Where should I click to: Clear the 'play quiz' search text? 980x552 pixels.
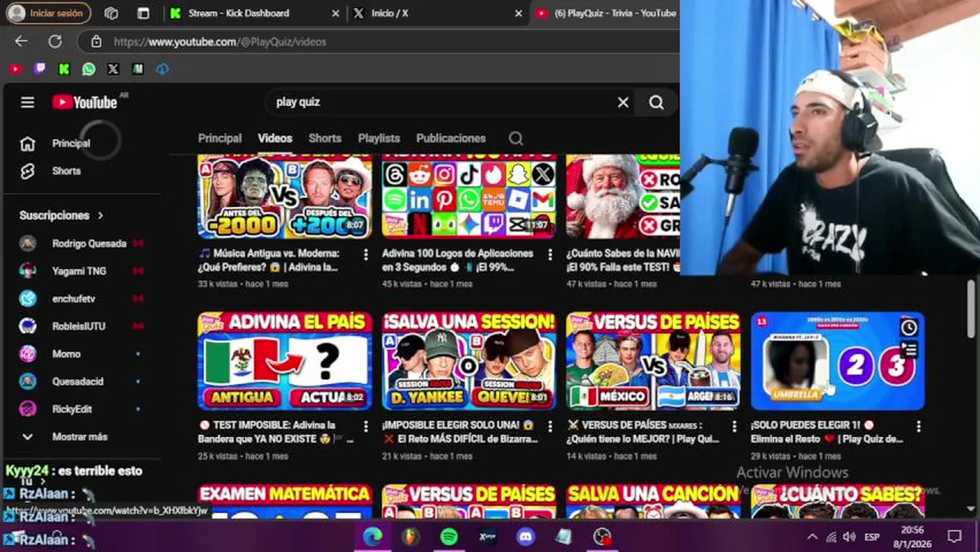pos(623,102)
